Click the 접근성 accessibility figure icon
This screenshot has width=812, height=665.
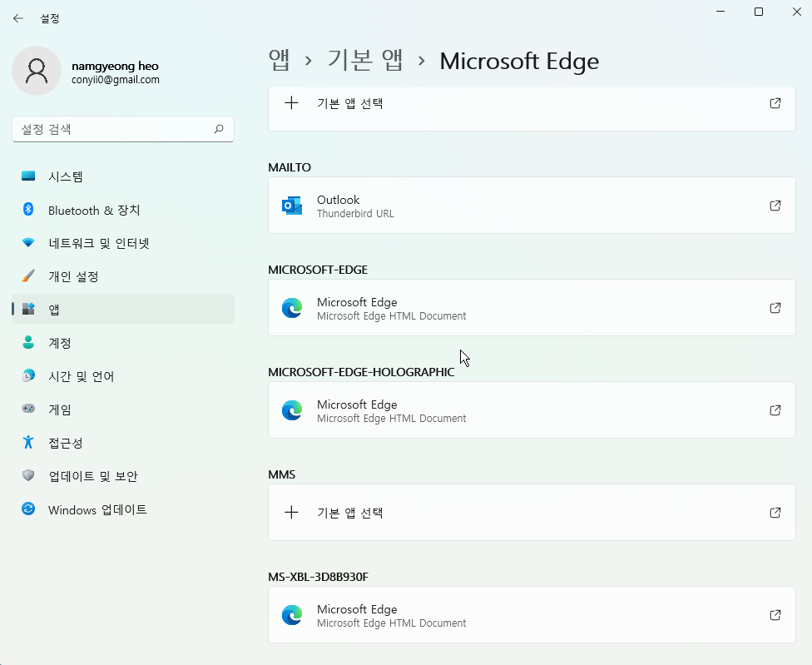(28, 442)
